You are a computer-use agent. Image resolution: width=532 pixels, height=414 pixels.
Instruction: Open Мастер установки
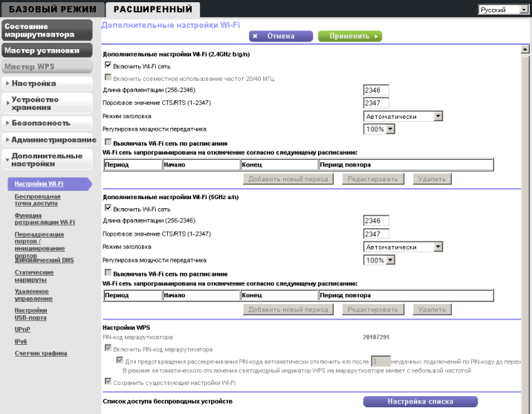47,51
